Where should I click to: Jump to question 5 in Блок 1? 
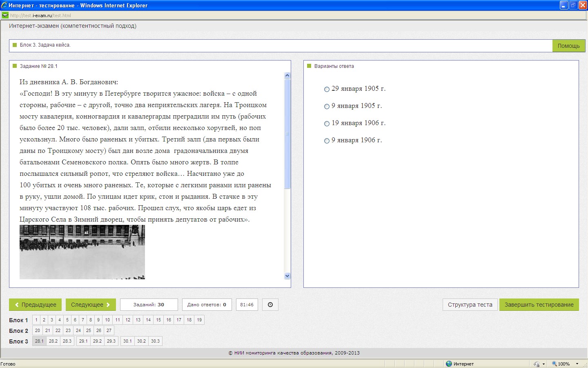(x=67, y=320)
